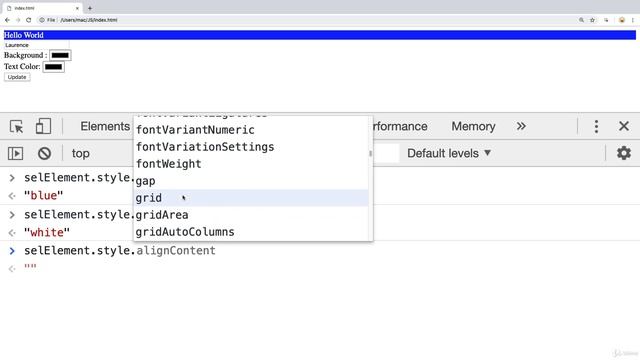Choose gridAutoColumns from autocomplete list

pyautogui.click(x=251, y=232)
